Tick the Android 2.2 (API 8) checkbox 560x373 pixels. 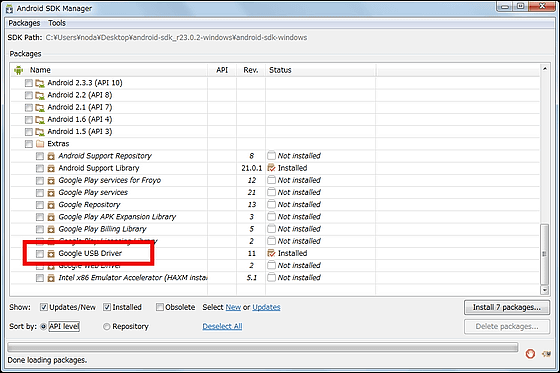[29, 95]
